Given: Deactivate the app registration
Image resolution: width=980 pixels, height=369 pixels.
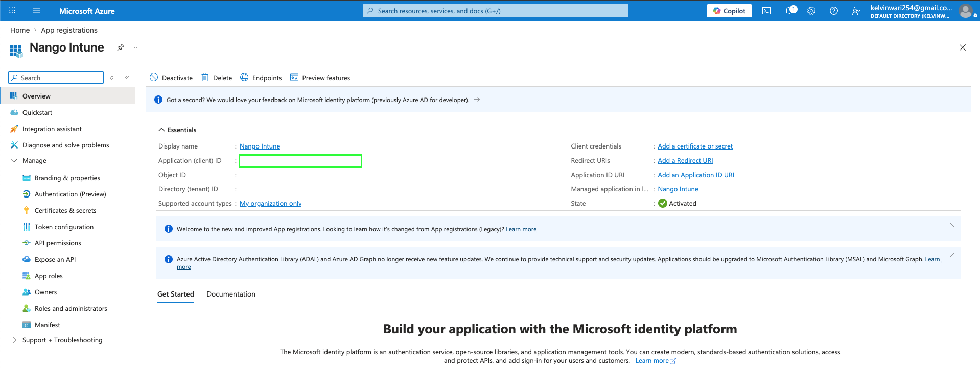Looking at the screenshot, I should click(x=171, y=78).
